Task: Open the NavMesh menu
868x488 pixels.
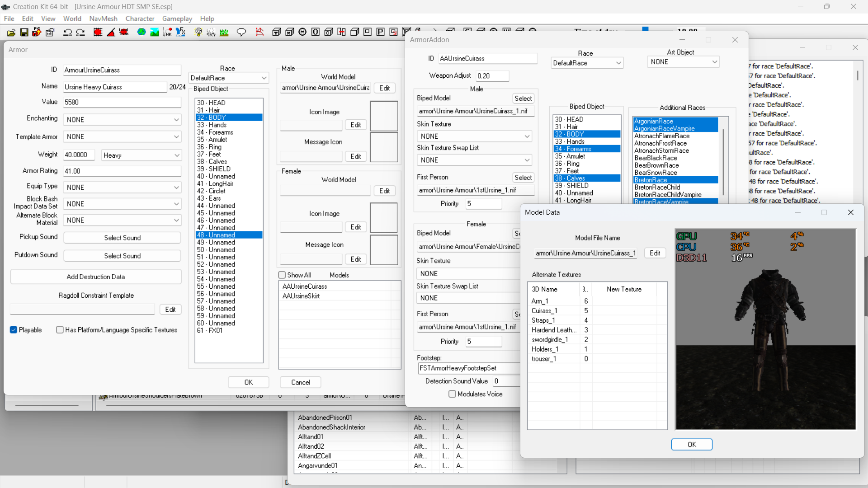Action: tap(103, 19)
